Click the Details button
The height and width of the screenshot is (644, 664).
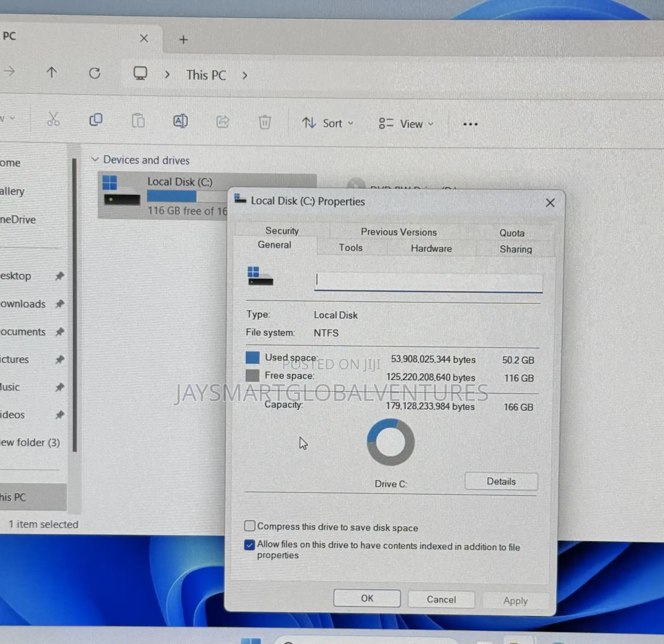[x=501, y=481]
